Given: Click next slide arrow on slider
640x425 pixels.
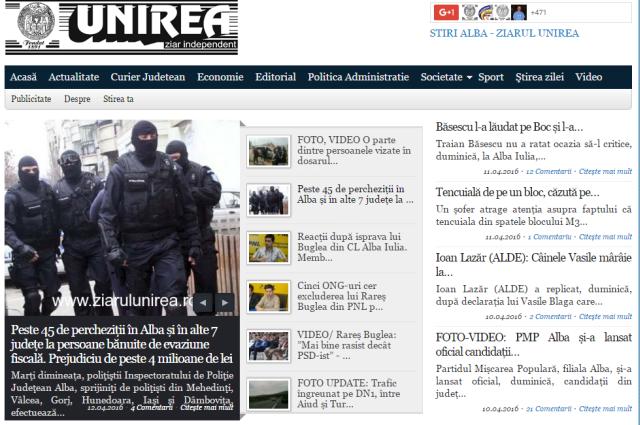Looking at the screenshot, I should click(225, 303).
